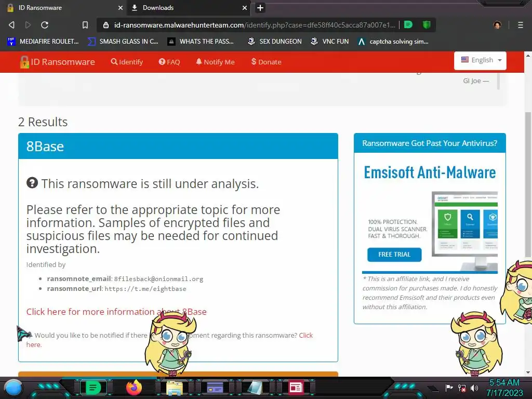Open the notepad app in the taskbar
This screenshot has height=399, width=532.
click(x=255, y=388)
